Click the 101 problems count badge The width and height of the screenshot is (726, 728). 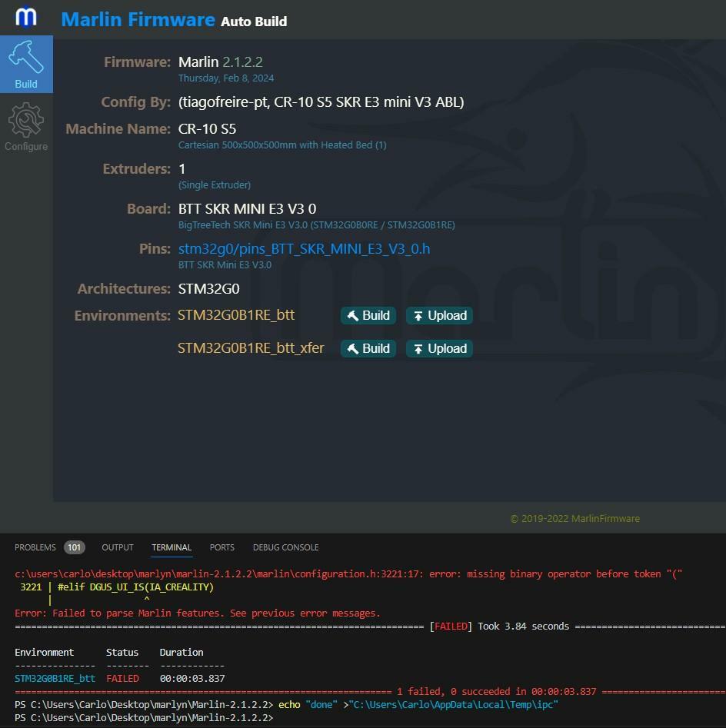tap(75, 547)
